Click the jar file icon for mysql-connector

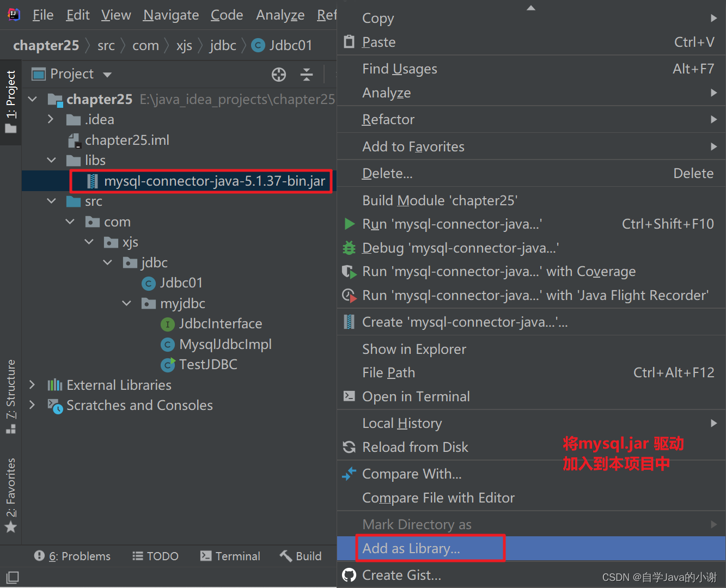[93, 181]
